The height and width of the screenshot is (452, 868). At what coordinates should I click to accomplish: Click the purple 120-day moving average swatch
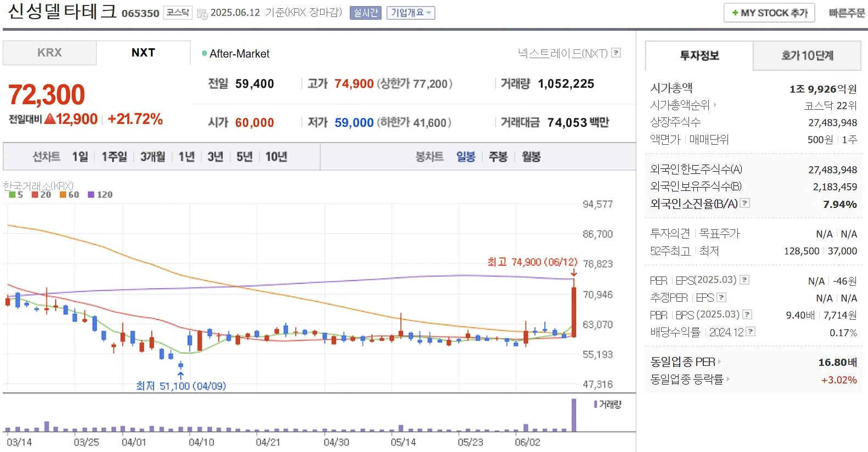coord(91,195)
